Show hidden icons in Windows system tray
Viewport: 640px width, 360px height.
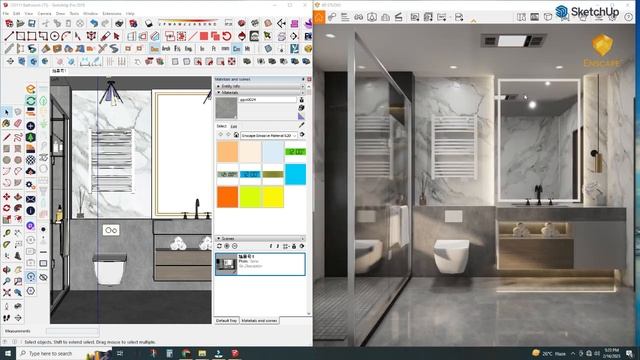point(573,353)
